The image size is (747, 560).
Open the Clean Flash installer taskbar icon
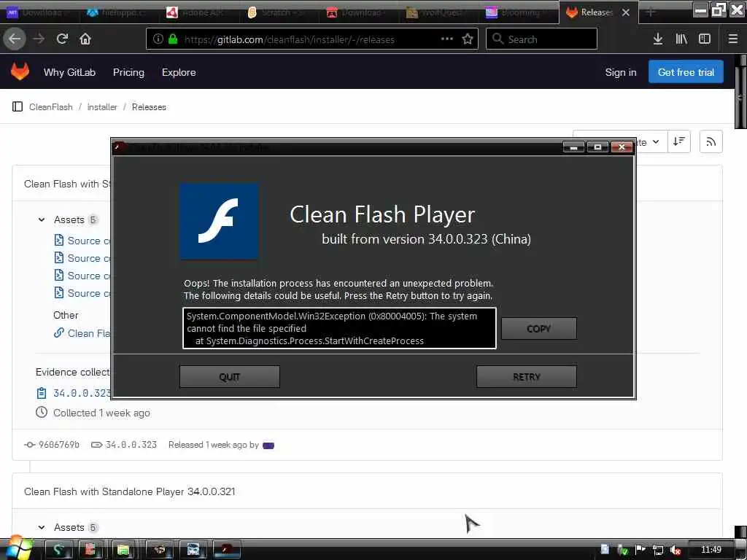coord(227,550)
